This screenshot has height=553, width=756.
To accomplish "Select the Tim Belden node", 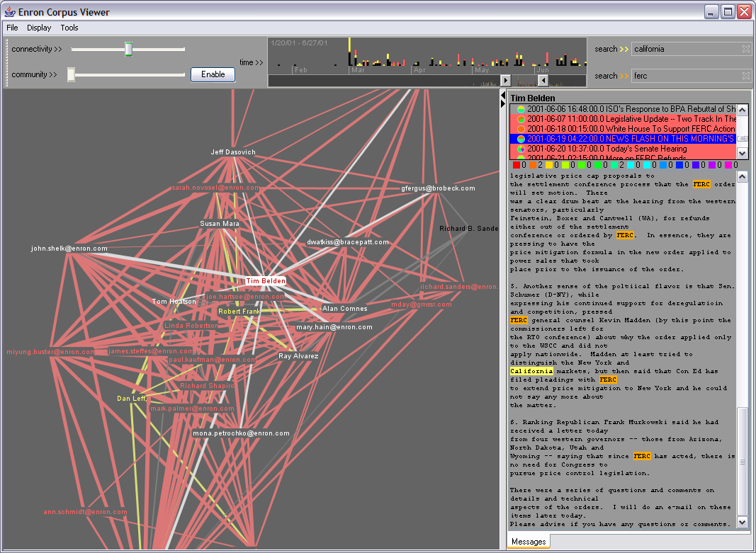I will (266, 281).
